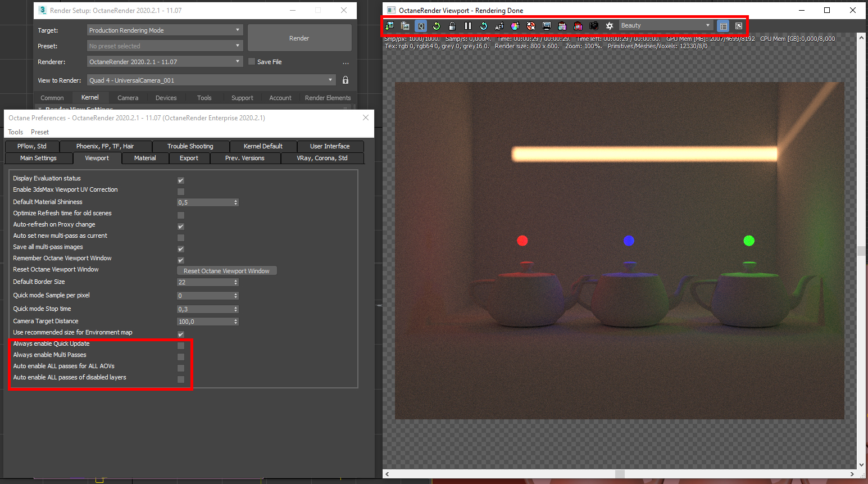This screenshot has height=484, width=868.
Task: Click the red-framed picture toolbar icon
Action: pos(578,26)
